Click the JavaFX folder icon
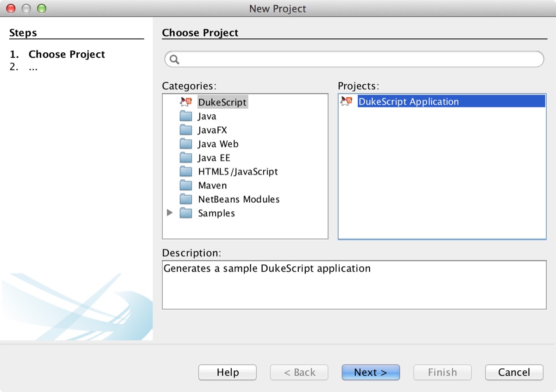The height and width of the screenshot is (392, 556). (186, 130)
